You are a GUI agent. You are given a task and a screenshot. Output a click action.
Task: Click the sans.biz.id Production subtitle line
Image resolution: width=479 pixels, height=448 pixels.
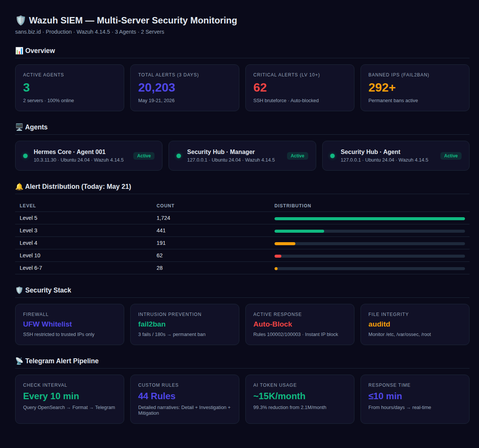point(90,32)
